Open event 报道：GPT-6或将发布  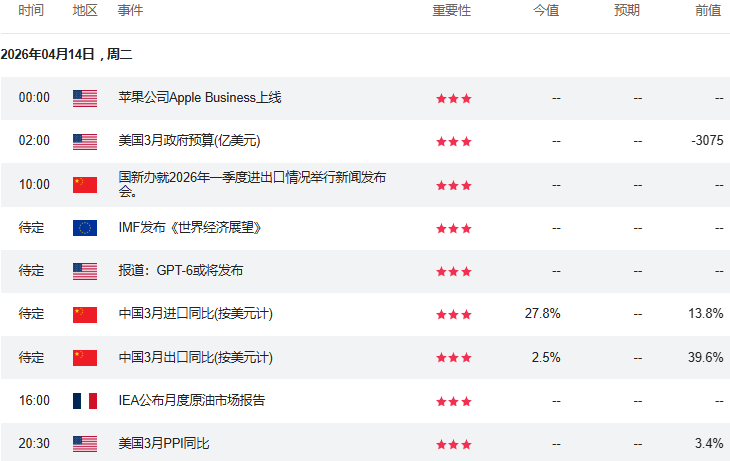[181, 270]
